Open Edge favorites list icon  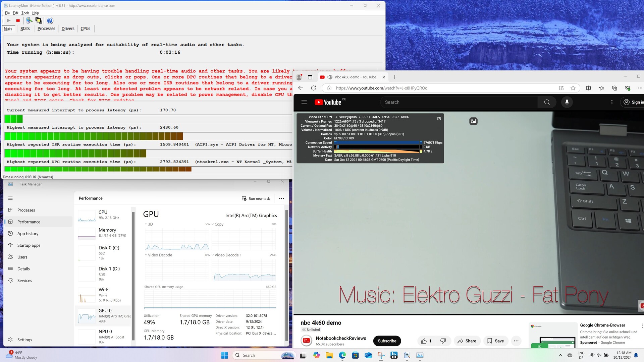pos(601,88)
